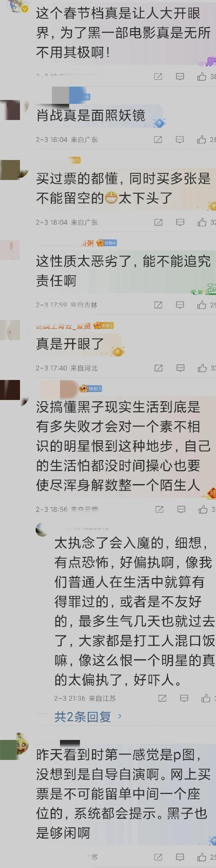The image size is (216, 868).
Task: Repost the '这性质太恶劣了' comment
Action: pos(158,305)
